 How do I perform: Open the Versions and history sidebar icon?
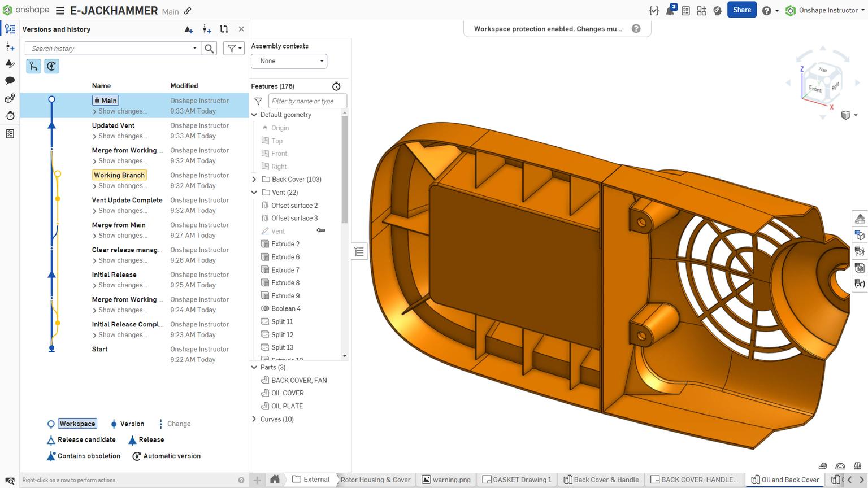click(x=10, y=28)
